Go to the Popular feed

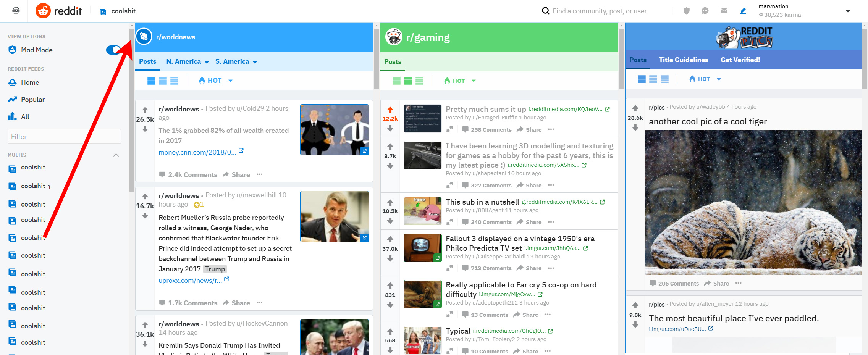[33, 100]
